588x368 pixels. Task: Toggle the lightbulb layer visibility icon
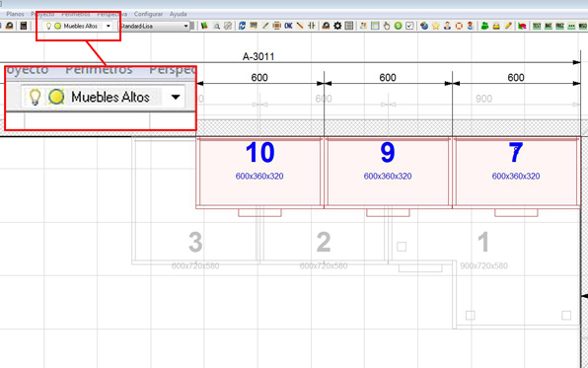coord(48,26)
